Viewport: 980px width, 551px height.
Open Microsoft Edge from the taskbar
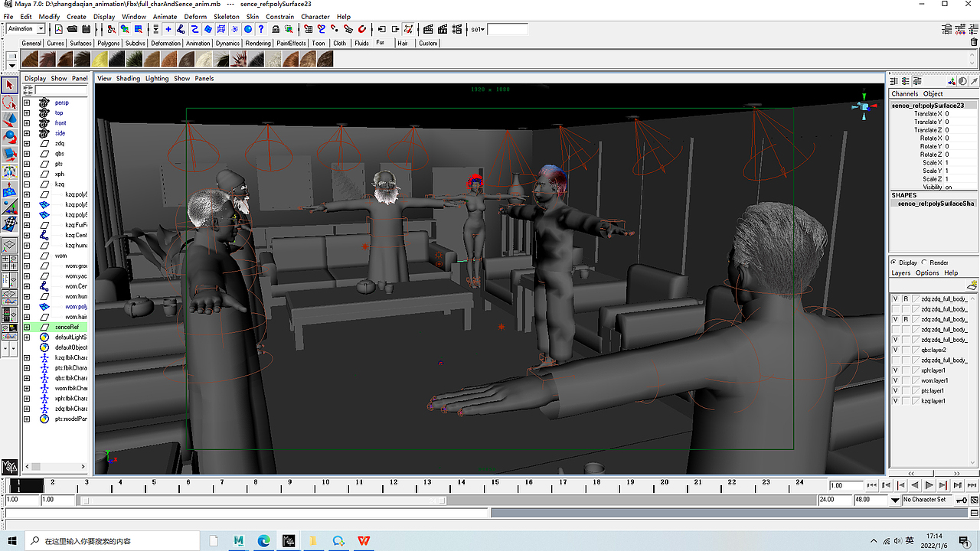(x=263, y=541)
